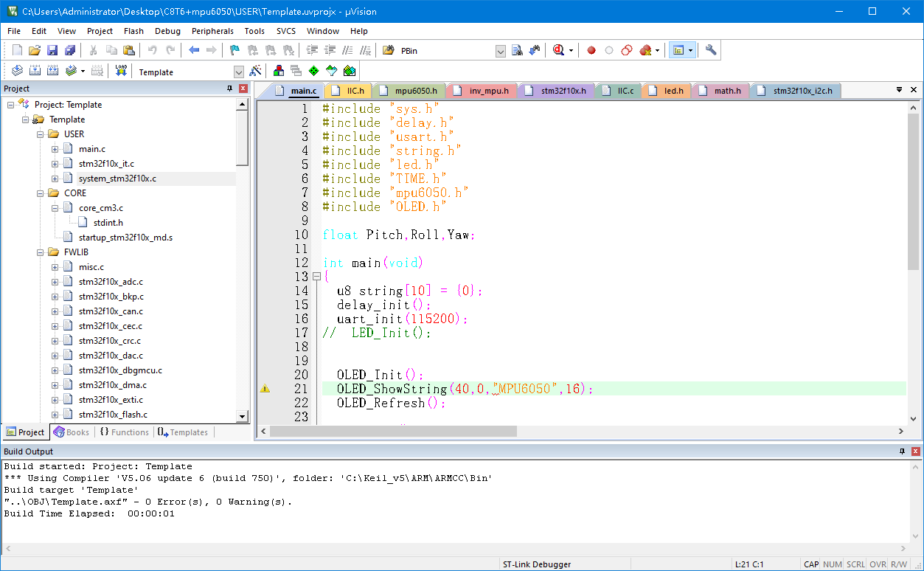Click the warning marker at line 21
Screen dimensions: 924x571
point(265,389)
